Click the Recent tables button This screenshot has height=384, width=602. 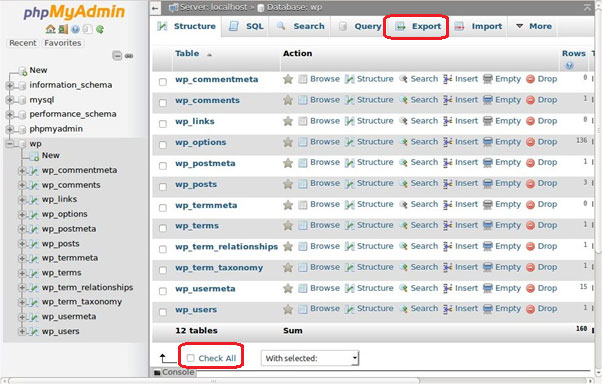pyautogui.click(x=23, y=43)
